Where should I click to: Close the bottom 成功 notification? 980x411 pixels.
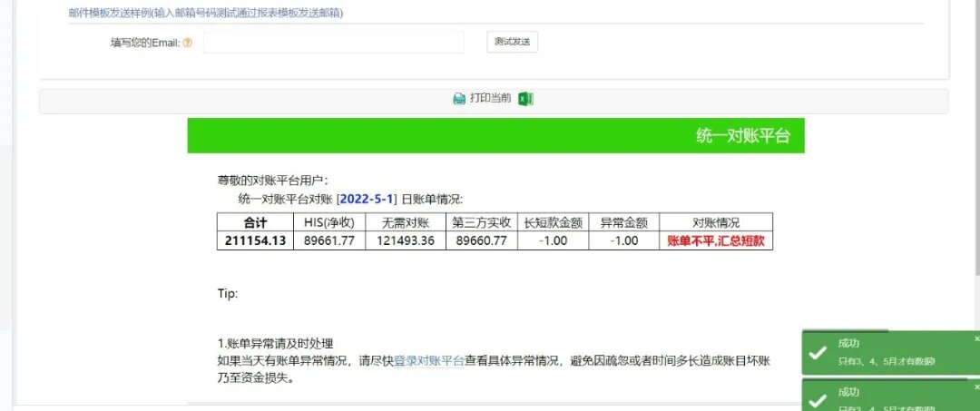click(976, 386)
